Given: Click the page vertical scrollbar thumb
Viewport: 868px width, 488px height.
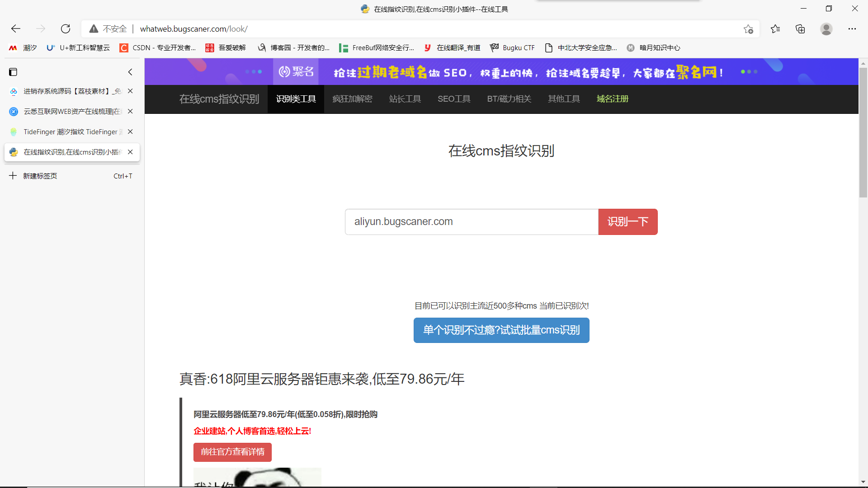Looking at the screenshot, I should (863, 132).
